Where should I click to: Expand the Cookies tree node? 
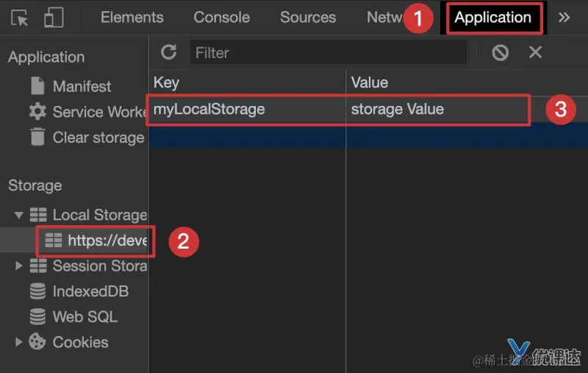click(18, 342)
